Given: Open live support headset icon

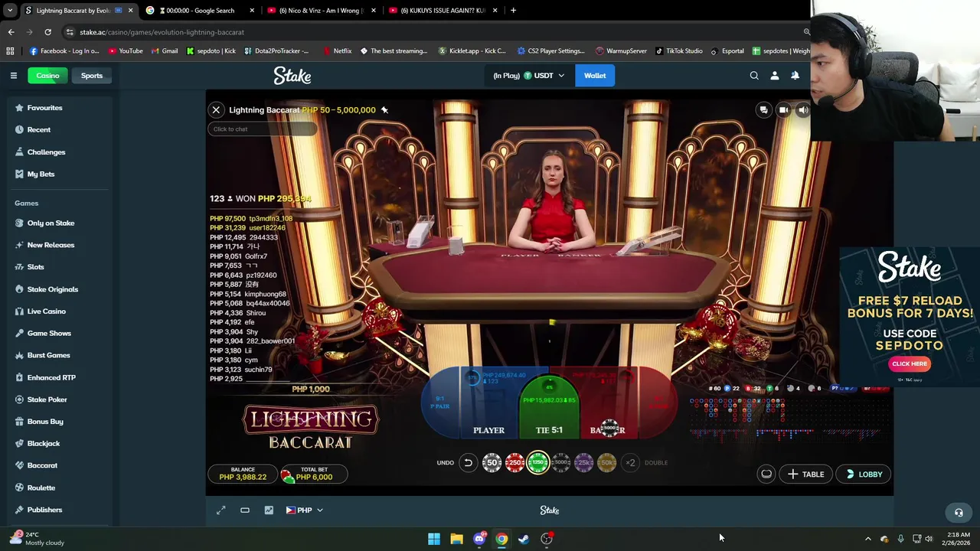Looking at the screenshot, I should tap(959, 513).
